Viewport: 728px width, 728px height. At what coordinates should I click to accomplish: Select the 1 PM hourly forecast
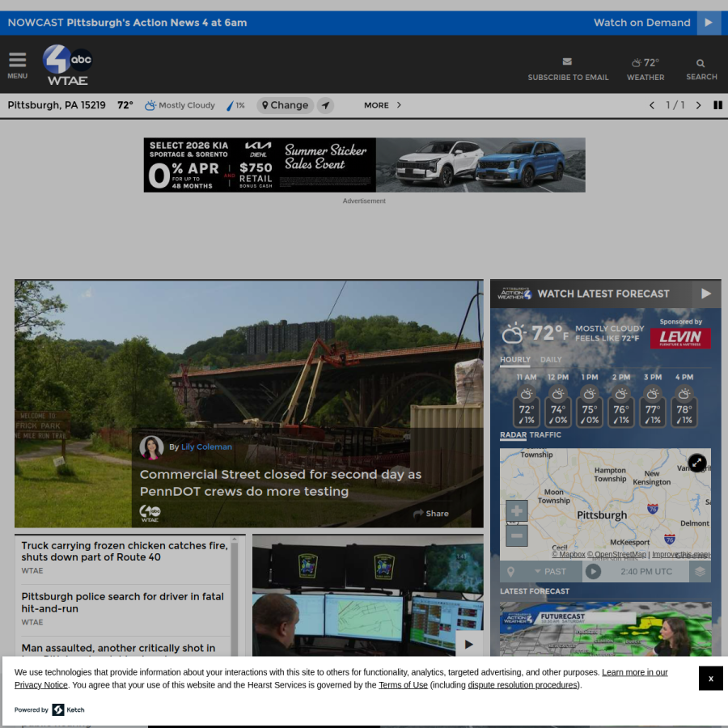[589, 400]
